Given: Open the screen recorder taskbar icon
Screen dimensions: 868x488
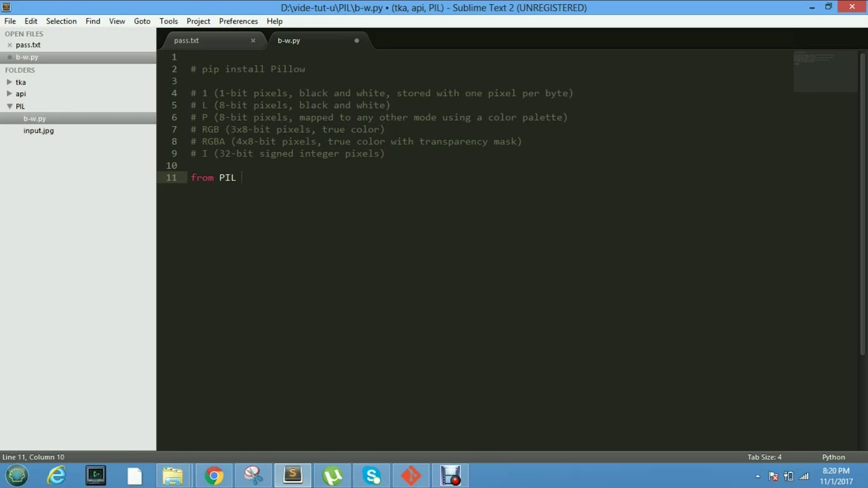Looking at the screenshot, I should pyautogui.click(x=450, y=476).
